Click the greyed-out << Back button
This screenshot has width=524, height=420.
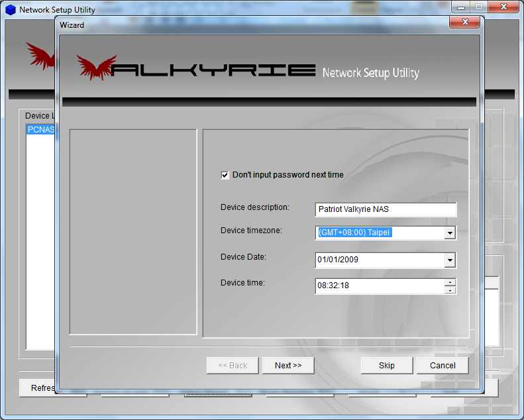tap(233, 366)
